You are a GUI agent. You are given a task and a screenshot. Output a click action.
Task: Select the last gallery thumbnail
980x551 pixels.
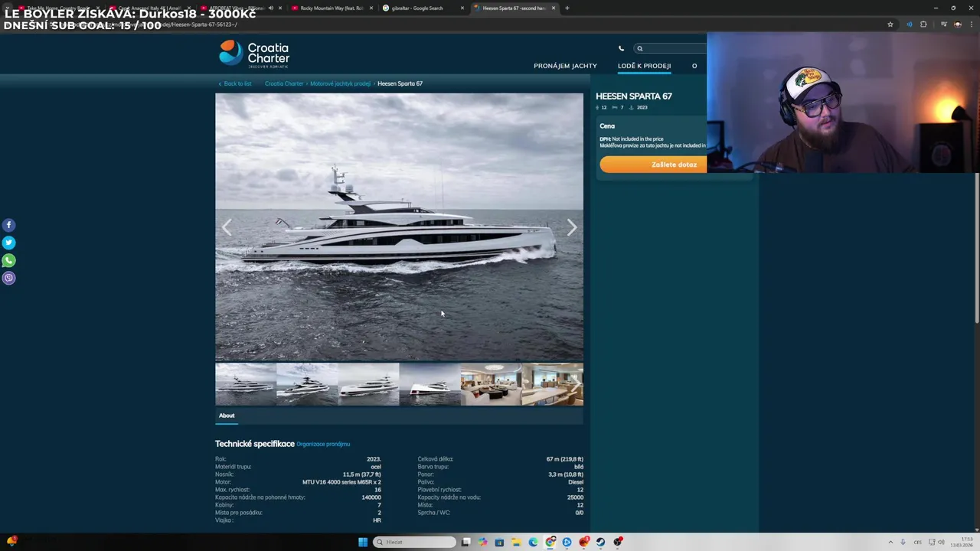pyautogui.click(x=552, y=384)
